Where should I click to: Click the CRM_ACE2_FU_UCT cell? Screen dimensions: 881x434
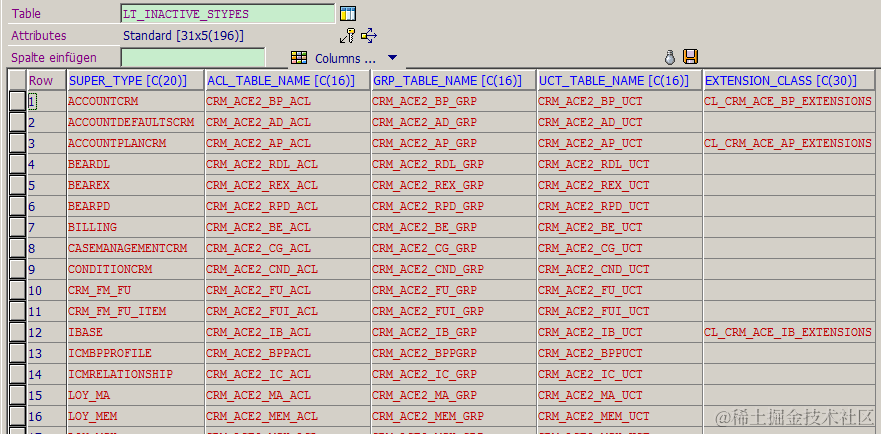[619, 290]
